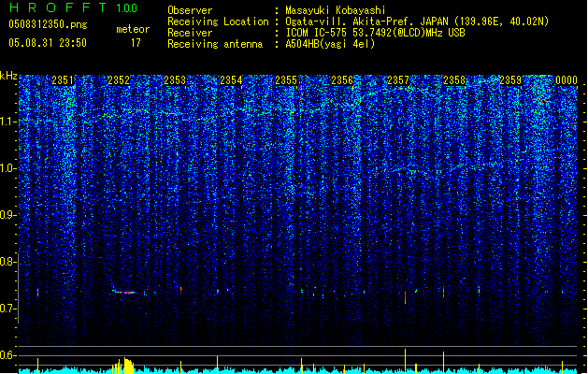Click the tallest yellow spike in bottom graph
The height and width of the screenshot is (374, 588).
pos(405,361)
